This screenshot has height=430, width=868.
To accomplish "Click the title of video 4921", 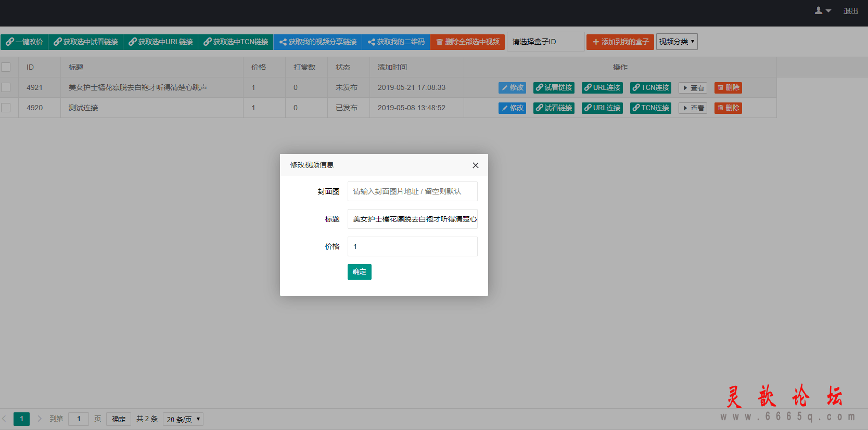I will point(138,87).
